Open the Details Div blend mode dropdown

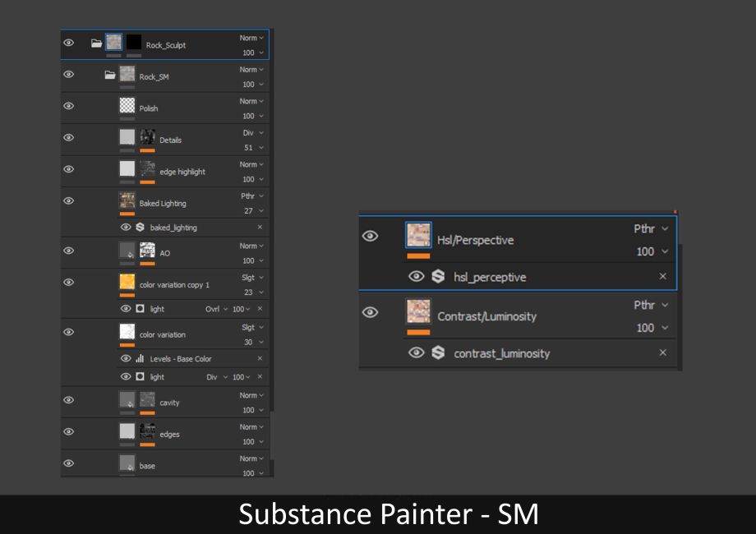tap(253, 132)
